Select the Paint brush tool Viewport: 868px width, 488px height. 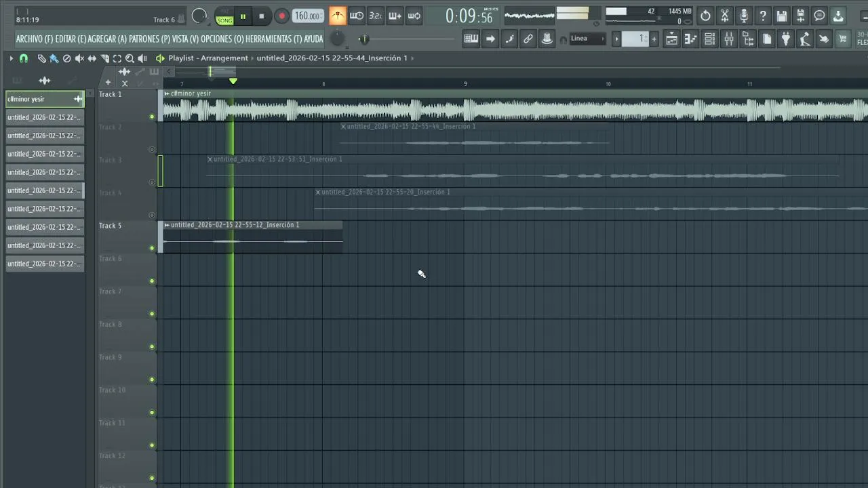(x=54, y=58)
